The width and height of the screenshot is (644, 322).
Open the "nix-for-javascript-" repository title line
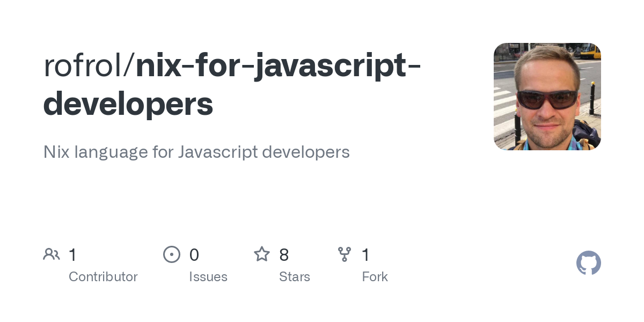pyautogui.click(x=278, y=66)
